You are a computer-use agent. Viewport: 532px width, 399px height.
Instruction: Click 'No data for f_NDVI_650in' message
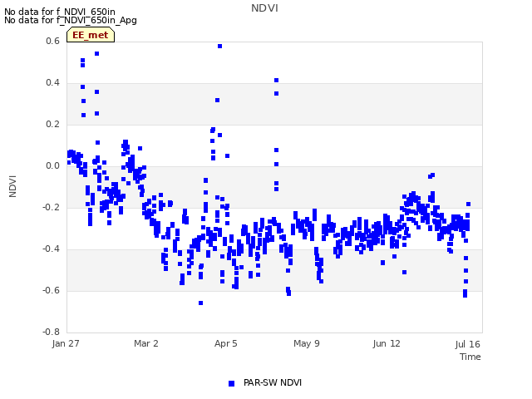click(60, 12)
